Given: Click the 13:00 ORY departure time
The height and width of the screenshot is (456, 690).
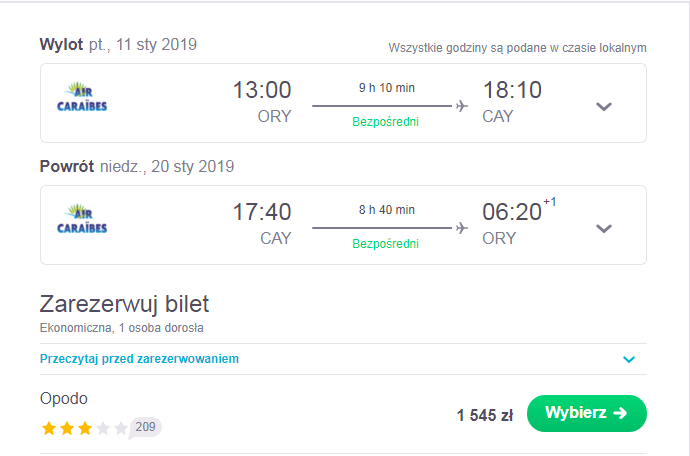Looking at the screenshot, I should tap(262, 90).
